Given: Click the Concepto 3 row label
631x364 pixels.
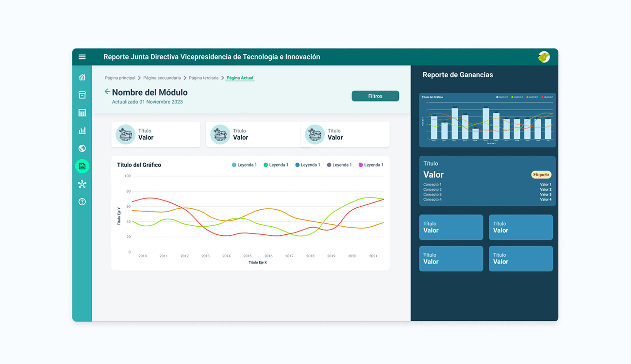Looking at the screenshot, I should coord(432,195).
